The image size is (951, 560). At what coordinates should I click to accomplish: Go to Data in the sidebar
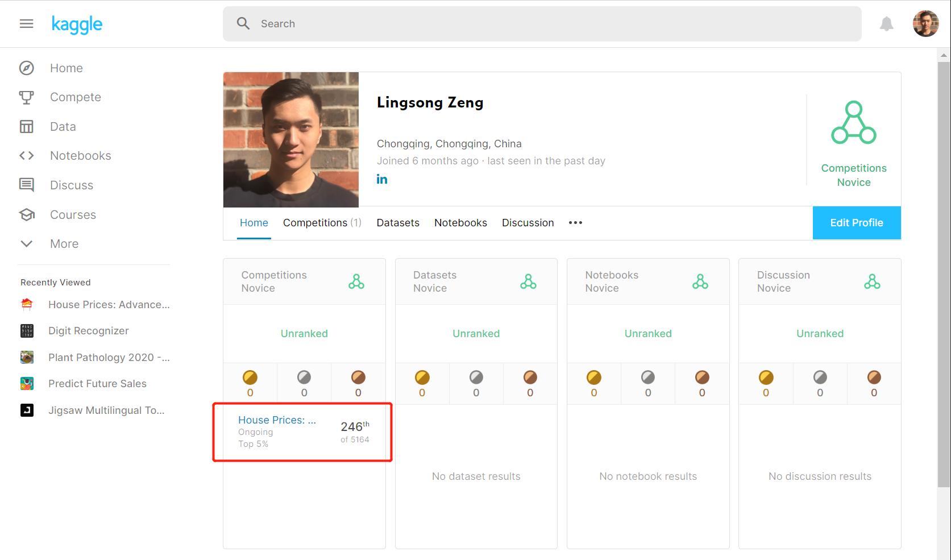pyautogui.click(x=63, y=127)
